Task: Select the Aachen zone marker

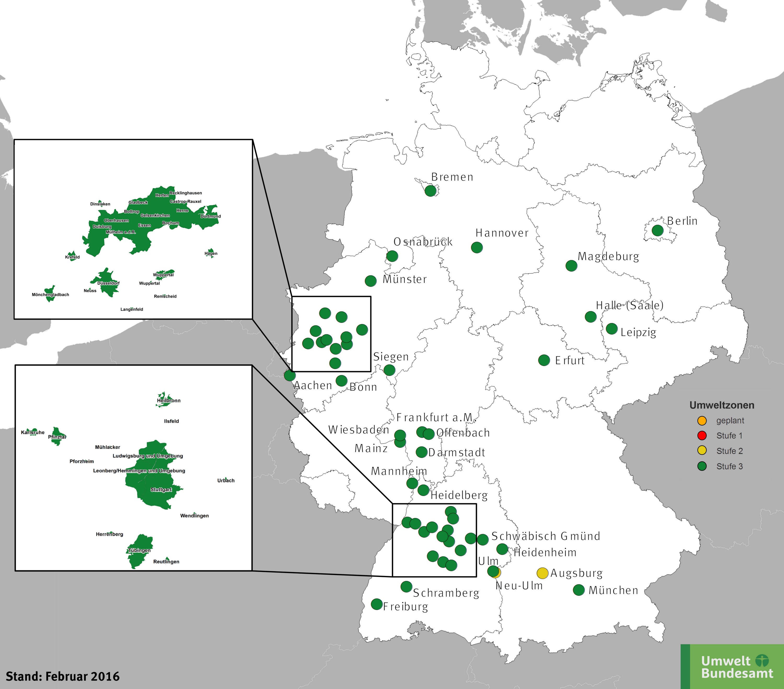Action: (290, 375)
